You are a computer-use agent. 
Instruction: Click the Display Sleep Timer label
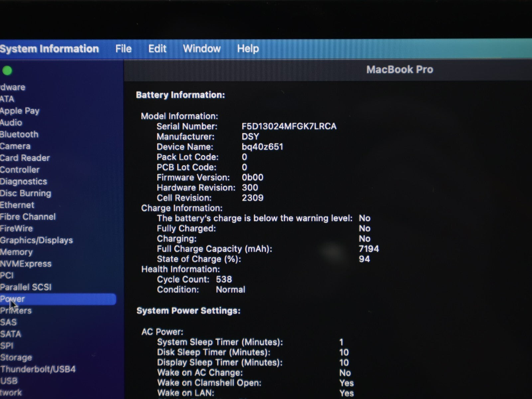[x=220, y=363]
